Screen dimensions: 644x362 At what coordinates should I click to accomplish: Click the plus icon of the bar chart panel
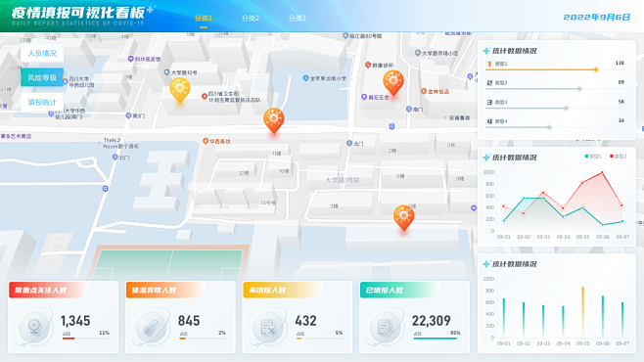click(x=486, y=264)
